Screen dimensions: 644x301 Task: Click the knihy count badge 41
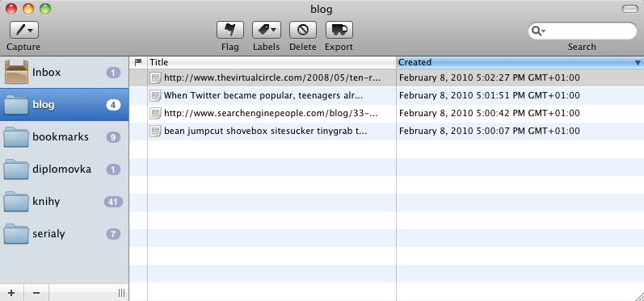pos(113,202)
